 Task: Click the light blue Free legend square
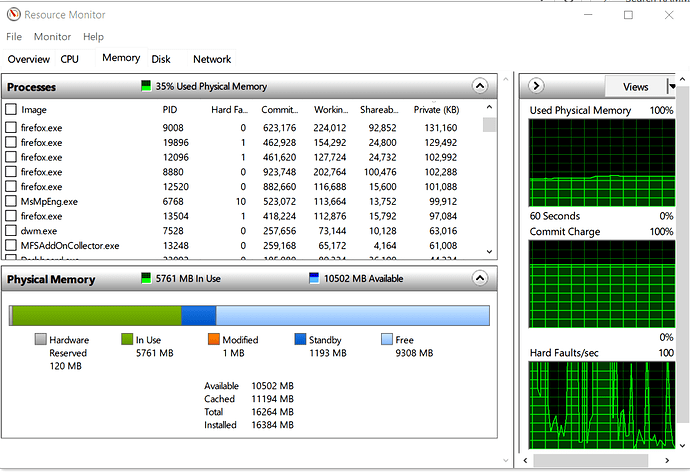point(387,340)
